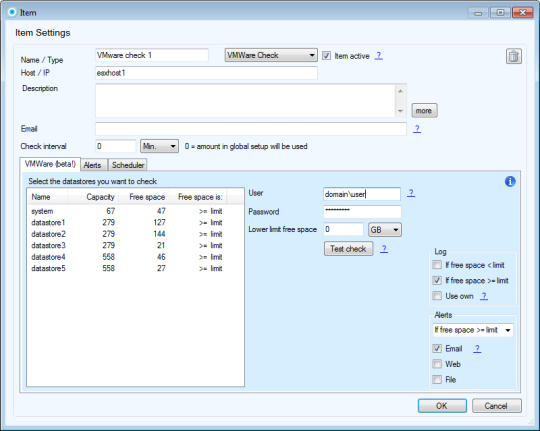
Task: Click the trash can delete icon
Action: pos(513,56)
